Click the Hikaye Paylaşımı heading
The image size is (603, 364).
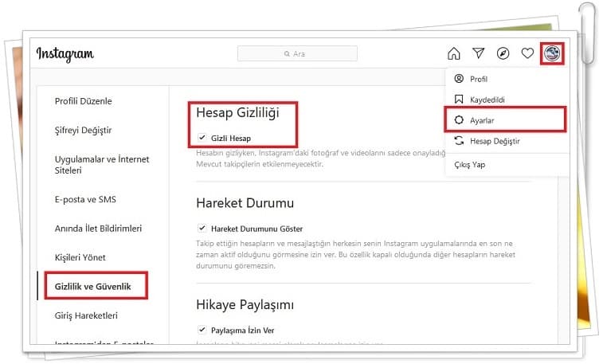pos(245,305)
